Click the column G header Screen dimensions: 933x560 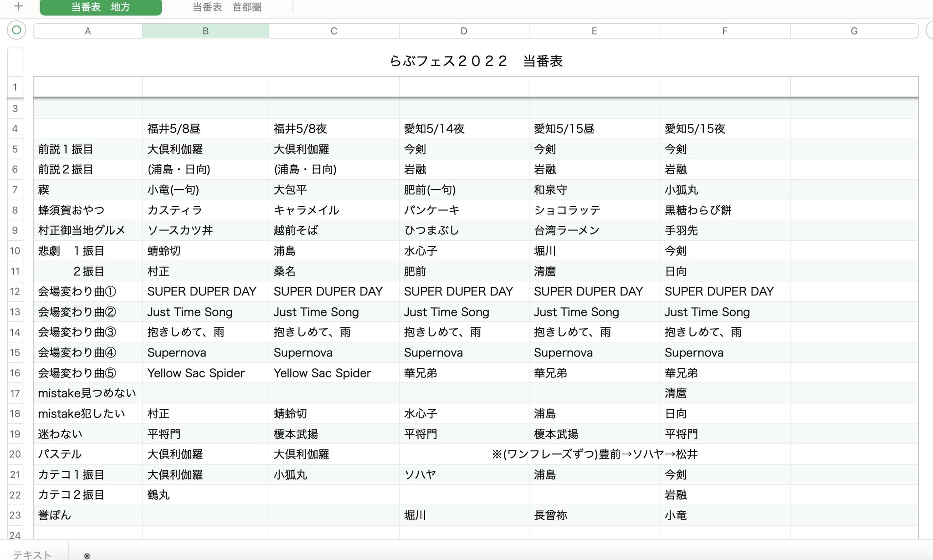[x=854, y=31]
